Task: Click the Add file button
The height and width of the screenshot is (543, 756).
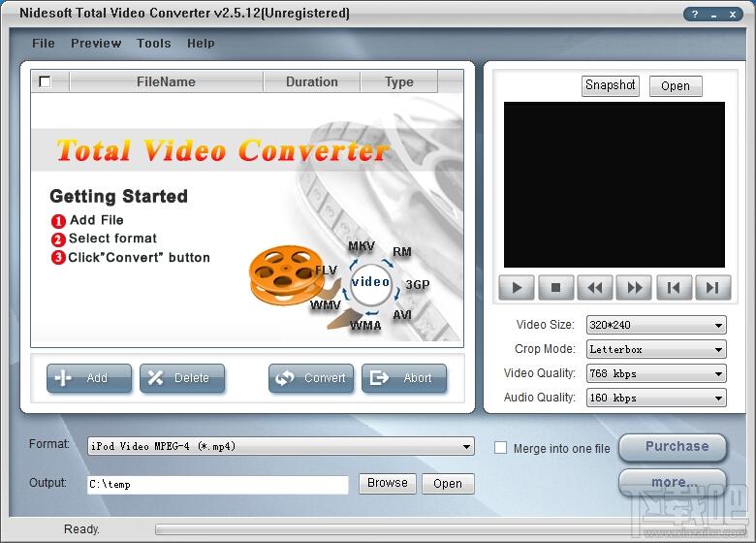Action: tap(89, 378)
